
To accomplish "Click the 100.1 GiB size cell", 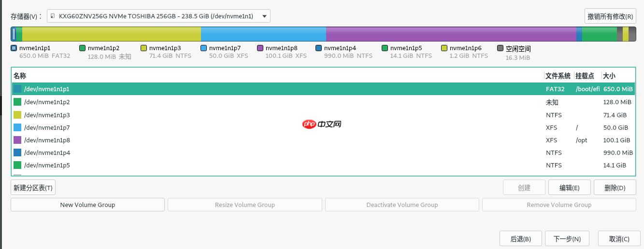I will tap(617, 140).
